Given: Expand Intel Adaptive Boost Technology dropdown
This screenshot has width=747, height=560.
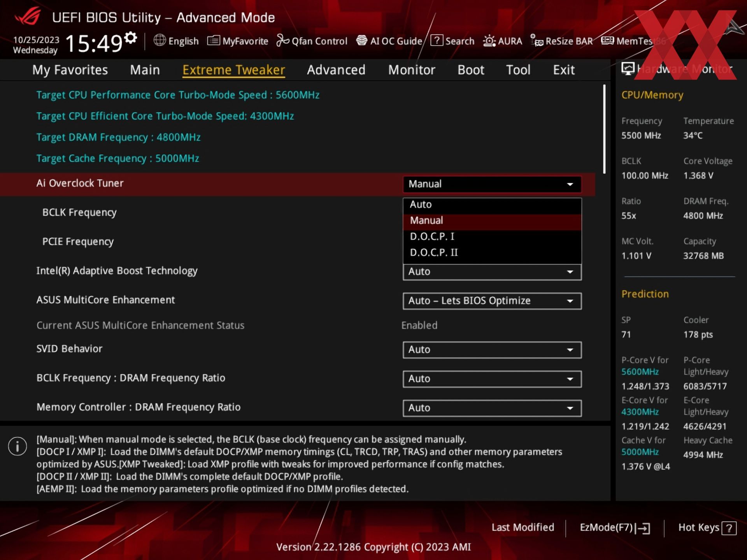Looking at the screenshot, I should click(492, 272).
